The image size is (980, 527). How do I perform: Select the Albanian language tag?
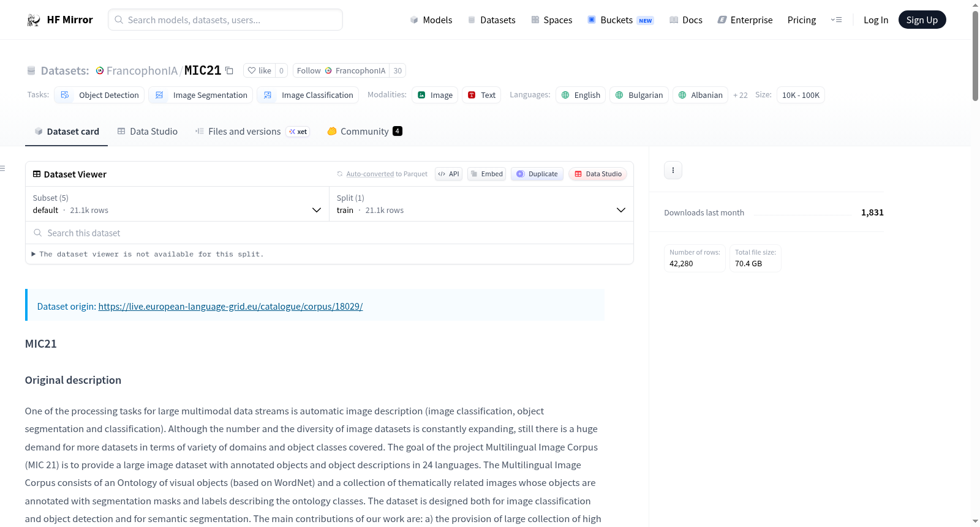(x=701, y=95)
